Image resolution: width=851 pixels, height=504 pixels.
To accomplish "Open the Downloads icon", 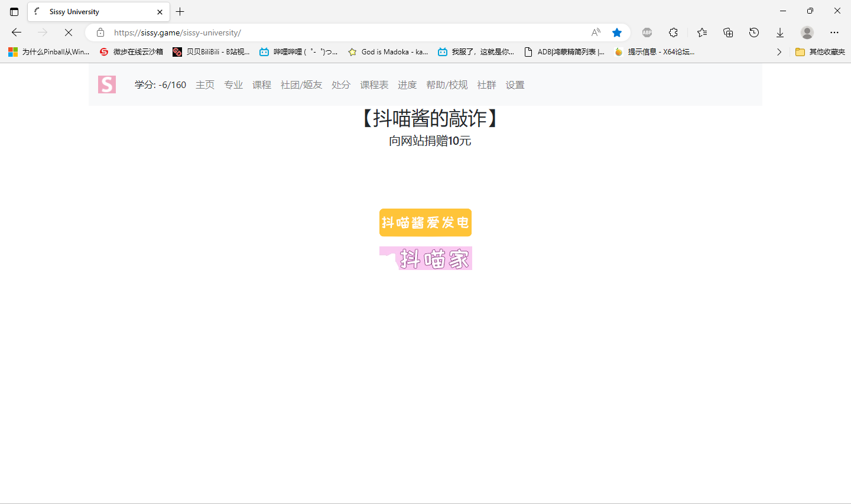I will click(x=780, y=32).
